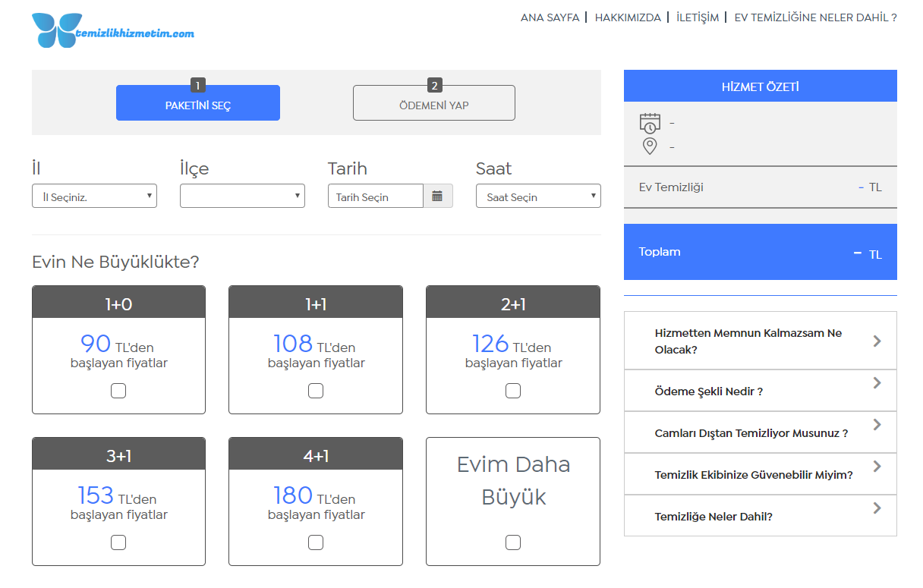Viewport: 923px width, 588px height.
Task: Check the 1+0 home size checkbox
Action: [118, 391]
